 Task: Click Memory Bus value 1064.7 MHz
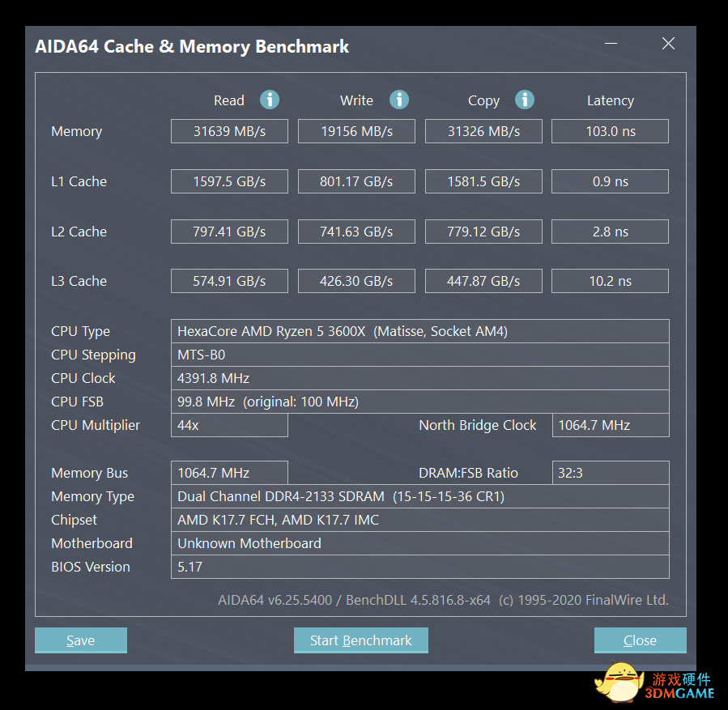(229, 473)
